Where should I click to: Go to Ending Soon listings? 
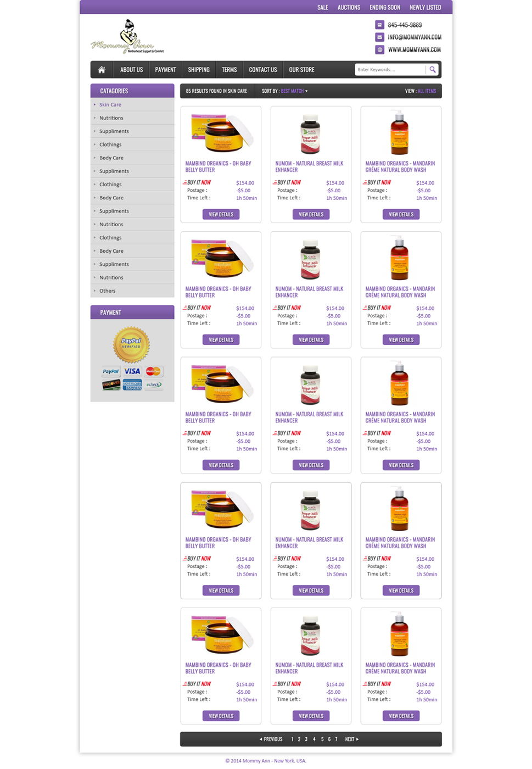tap(385, 7)
